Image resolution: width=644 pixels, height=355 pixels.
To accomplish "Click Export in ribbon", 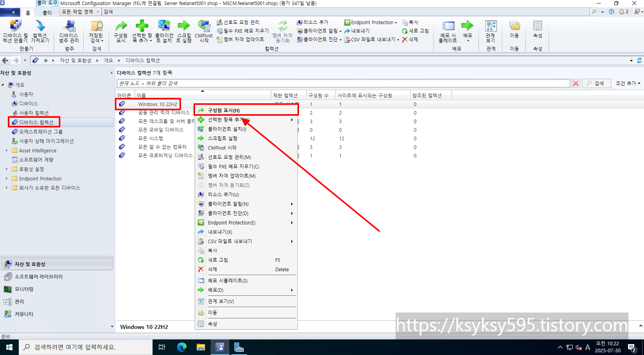I will (357, 31).
